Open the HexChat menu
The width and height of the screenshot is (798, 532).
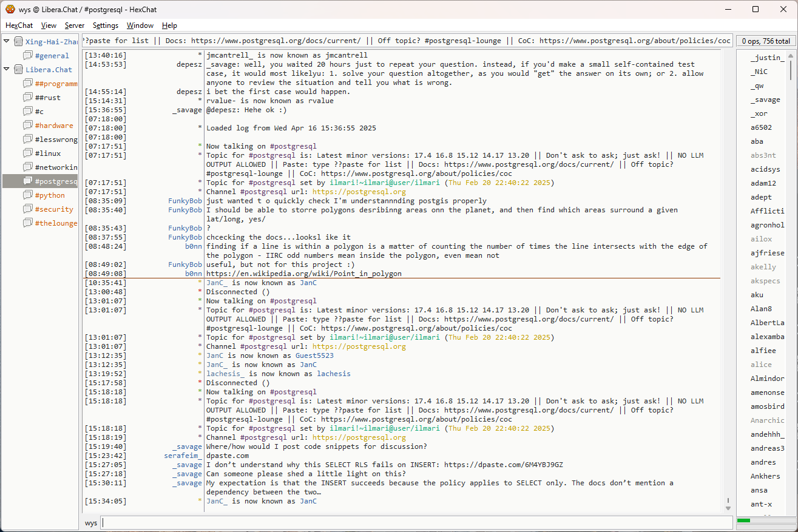click(19, 25)
